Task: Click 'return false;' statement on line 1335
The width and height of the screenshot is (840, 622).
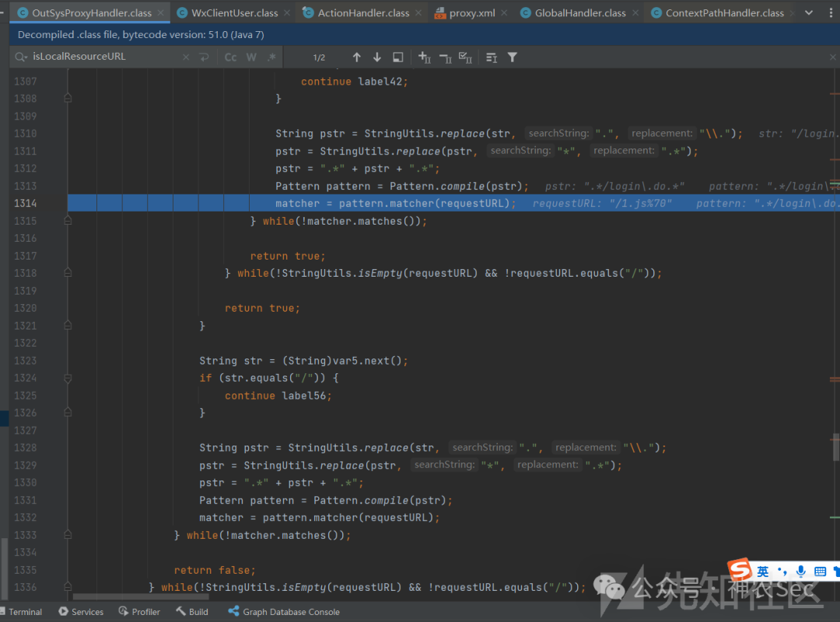Action: (x=215, y=570)
